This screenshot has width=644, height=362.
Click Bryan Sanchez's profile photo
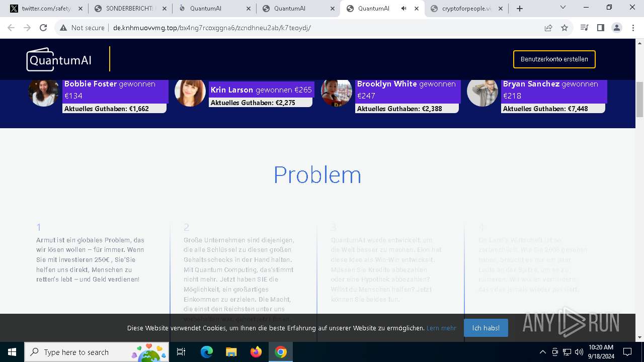click(482, 92)
